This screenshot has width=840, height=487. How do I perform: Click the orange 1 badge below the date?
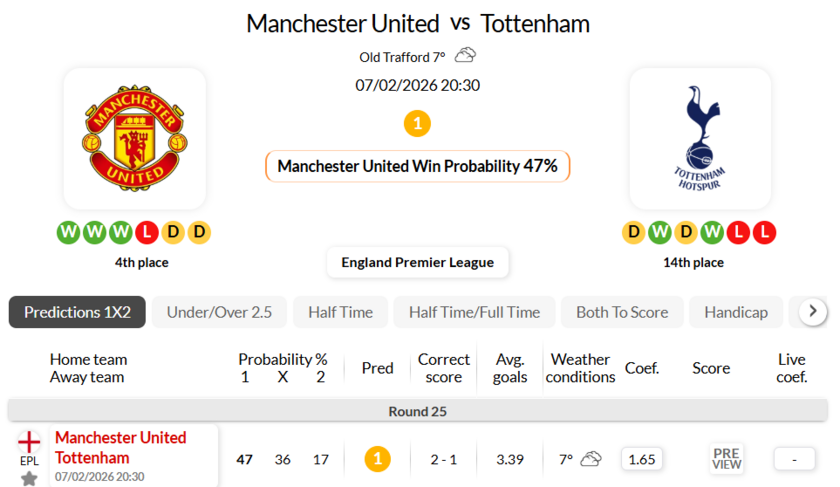pos(417,124)
